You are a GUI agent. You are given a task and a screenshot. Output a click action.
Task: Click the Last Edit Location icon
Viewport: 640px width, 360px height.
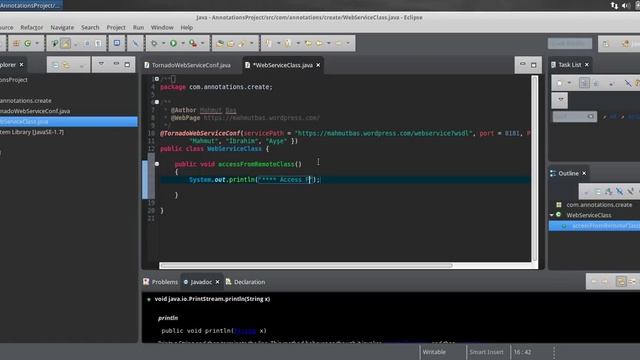coord(308,43)
